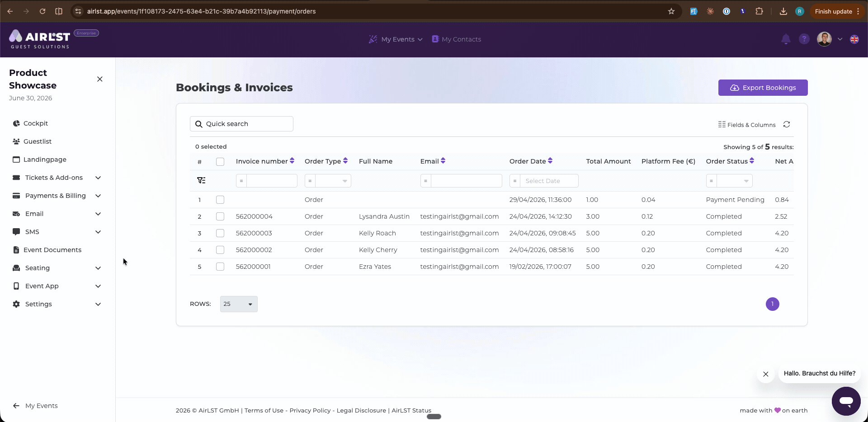Sort by Order Status arrows
This screenshot has width=868, height=422.
(x=752, y=161)
